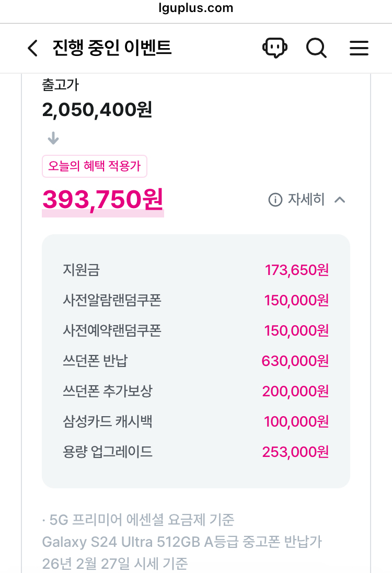Open search with magnifier icon
The height and width of the screenshot is (573, 392).
316,48
